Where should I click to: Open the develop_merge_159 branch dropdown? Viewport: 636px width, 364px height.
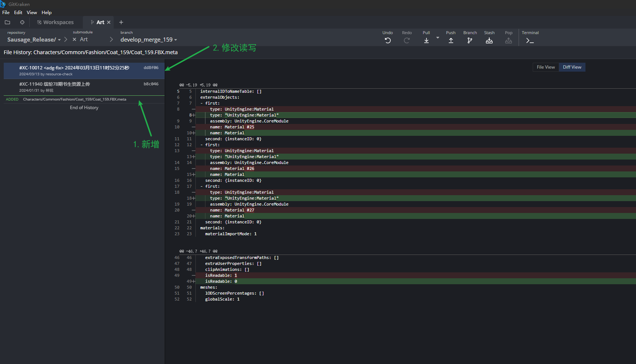point(175,39)
